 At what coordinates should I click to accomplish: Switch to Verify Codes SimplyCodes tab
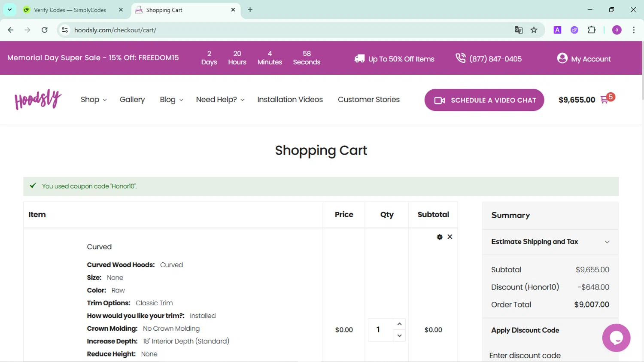70,10
